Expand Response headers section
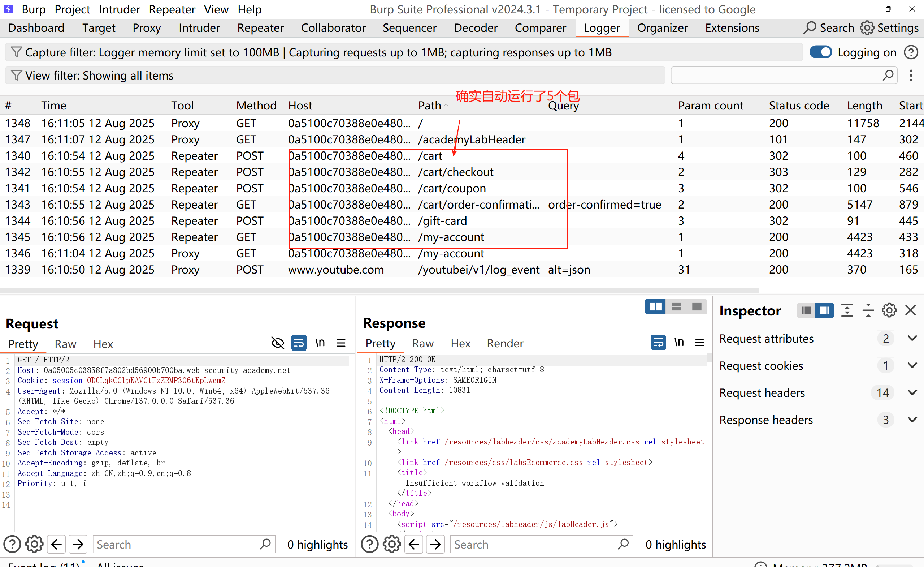Screen dimensions: 924x567 click(912, 420)
